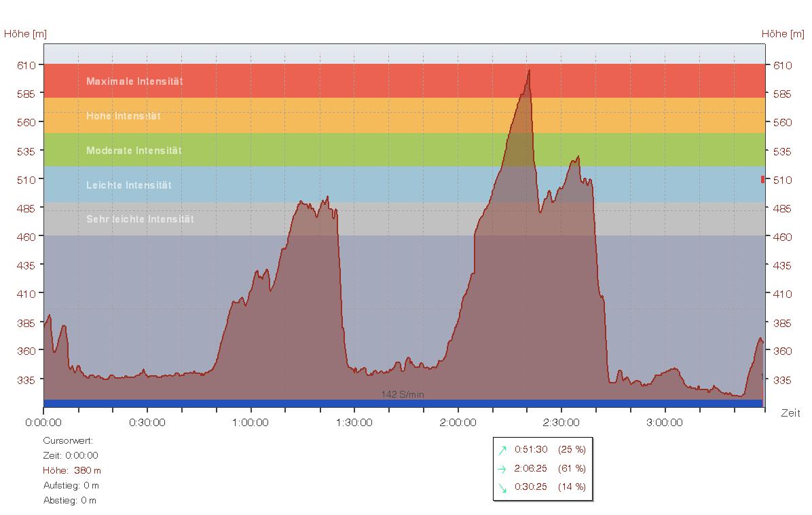Click the blue cadence bar under chart

403,403
